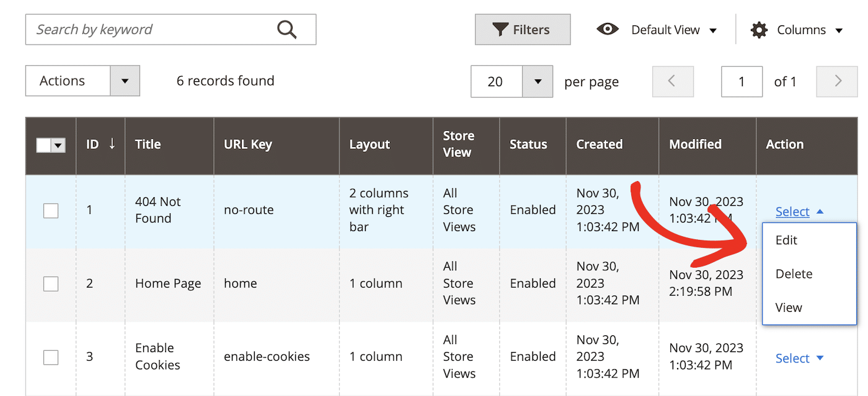The width and height of the screenshot is (868, 396).
Task: Choose Delete from the action menu
Action: 794,274
